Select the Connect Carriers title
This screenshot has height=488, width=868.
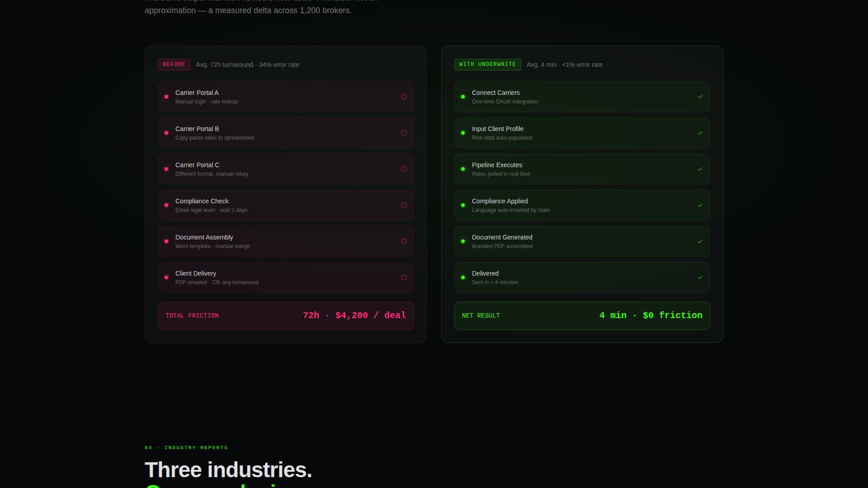[495, 93]
